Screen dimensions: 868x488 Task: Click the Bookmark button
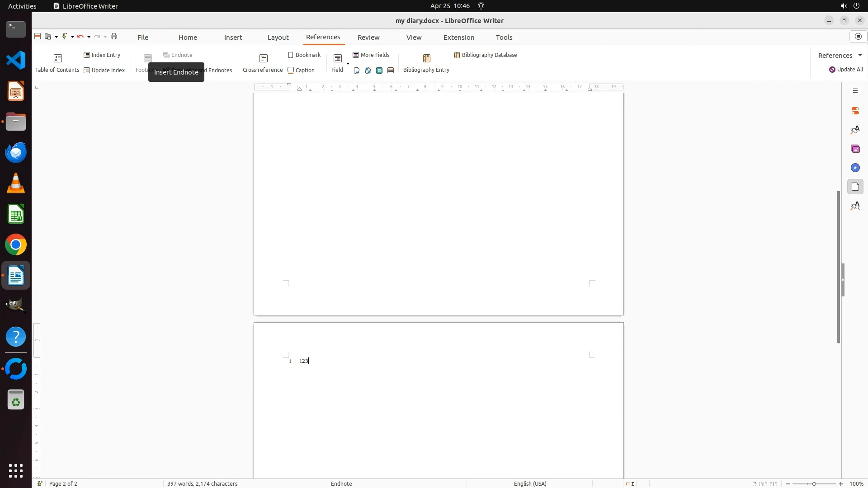click(304, 55)
